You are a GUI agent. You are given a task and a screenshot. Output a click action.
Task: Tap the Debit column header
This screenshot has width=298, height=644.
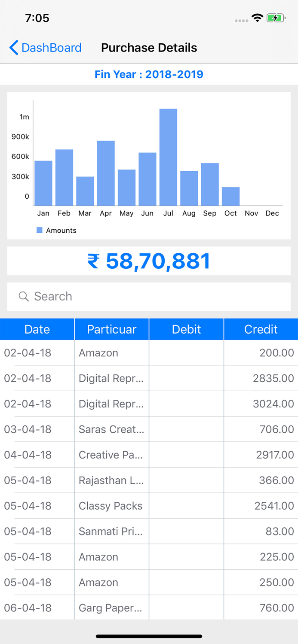pos(186,329)
